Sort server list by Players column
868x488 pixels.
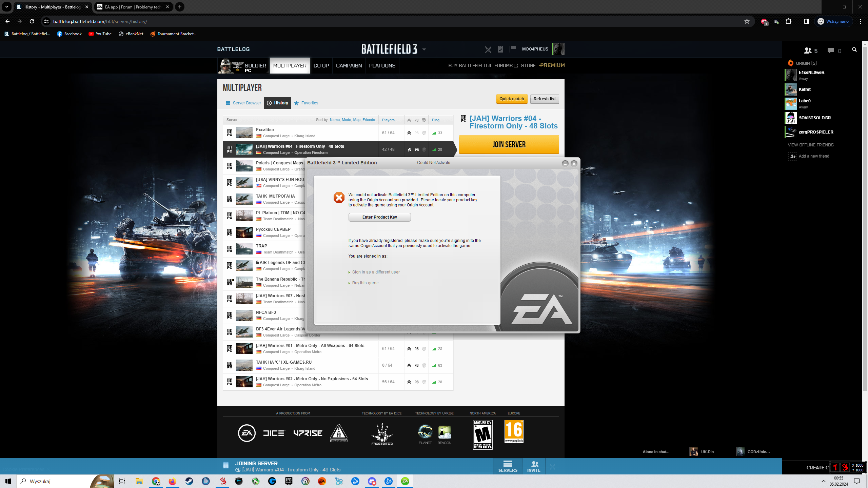click(x=388, y=120)
